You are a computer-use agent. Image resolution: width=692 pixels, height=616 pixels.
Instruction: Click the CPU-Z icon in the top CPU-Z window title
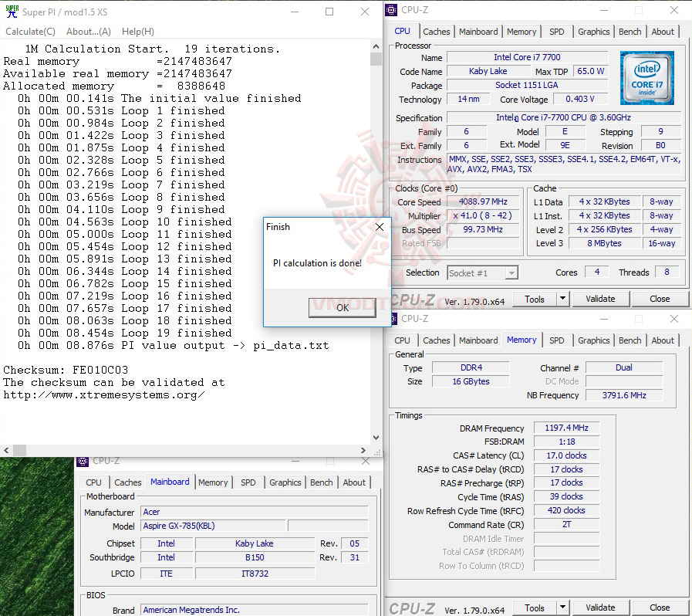tap(391, 9)
